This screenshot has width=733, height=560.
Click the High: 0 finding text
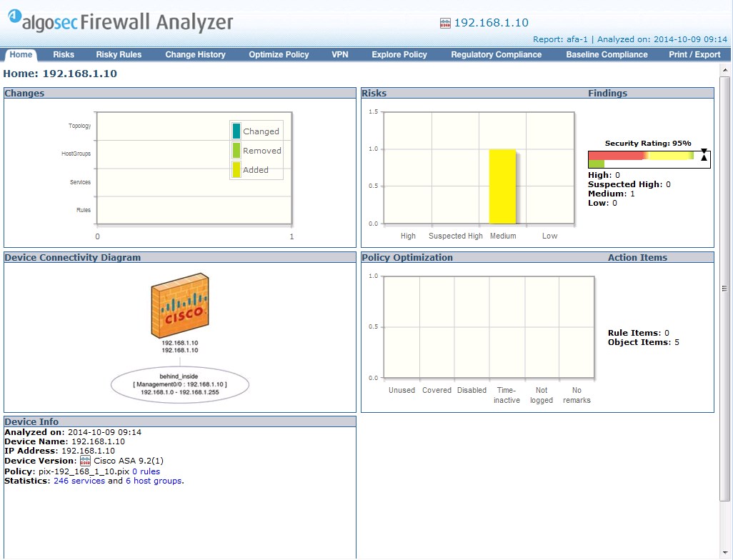click(x=604, y=175)
